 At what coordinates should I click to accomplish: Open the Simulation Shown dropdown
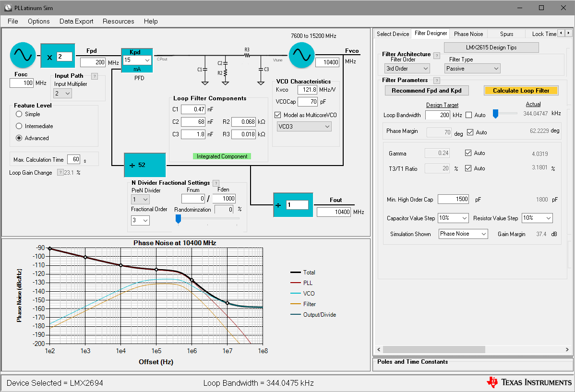click(463, 234)
